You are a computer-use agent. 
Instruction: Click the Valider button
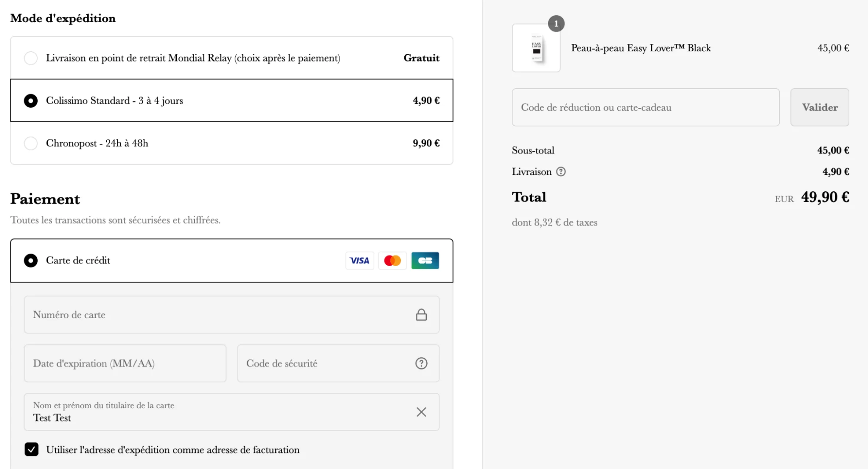[x=819, y=107]
